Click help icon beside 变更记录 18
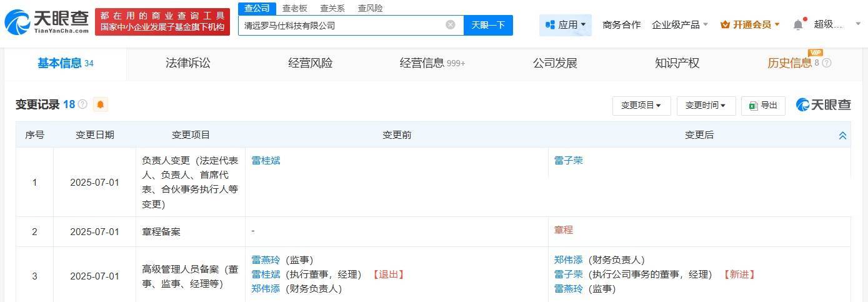This screenshot has width=868, height=302. 82,104
